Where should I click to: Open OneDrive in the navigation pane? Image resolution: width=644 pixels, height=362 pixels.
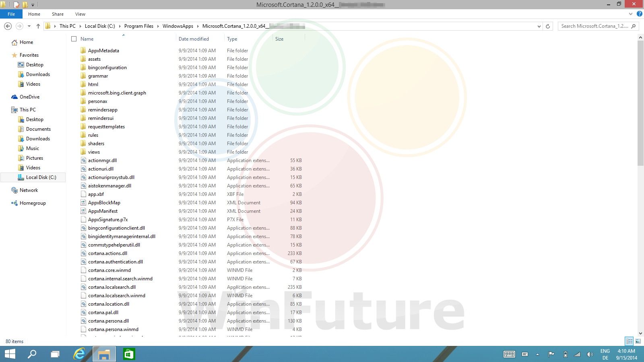pos(29,97)
